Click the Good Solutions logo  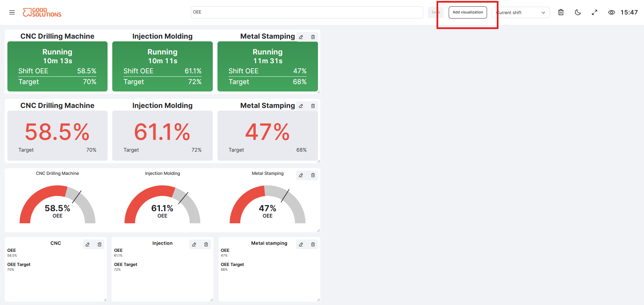point(42,12)
